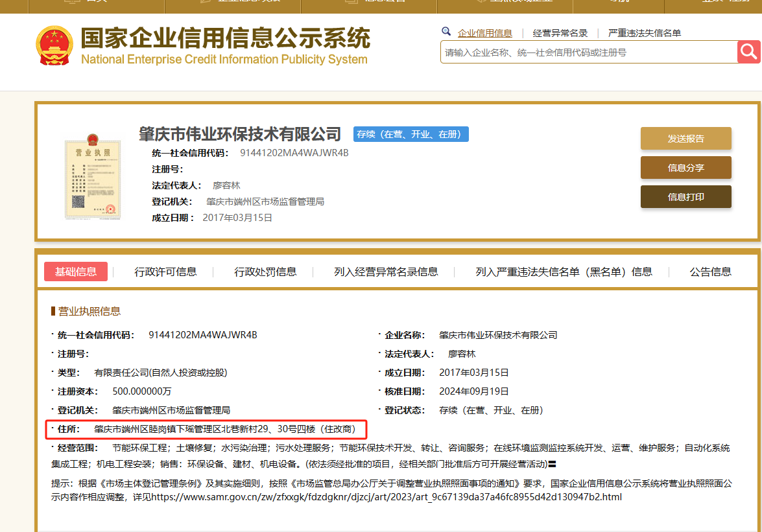
Task: Click the 法定代表人 value in license info
Action: pyautogui.click(x=462, y=354)
